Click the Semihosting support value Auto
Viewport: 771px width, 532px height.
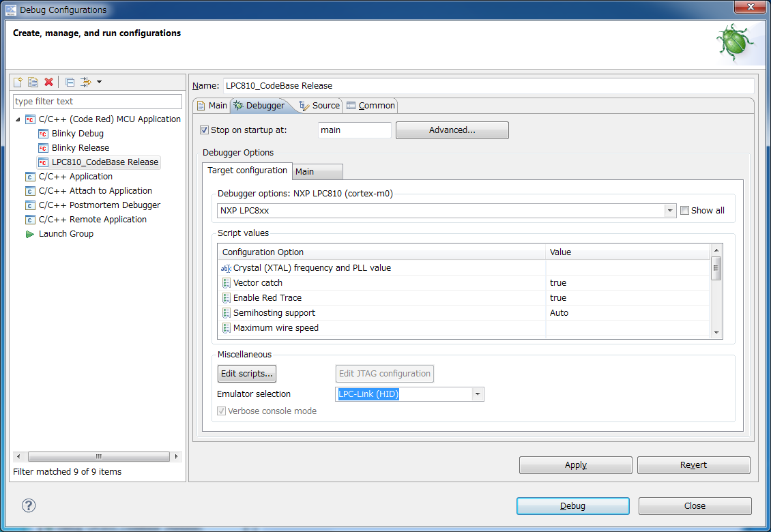559,313
